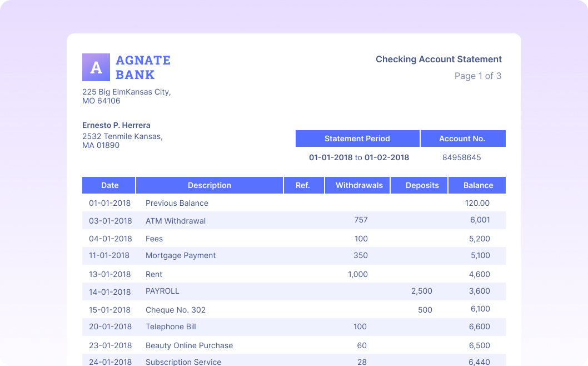Click the PAYROLL deposit row

click(x=163, y=291)
